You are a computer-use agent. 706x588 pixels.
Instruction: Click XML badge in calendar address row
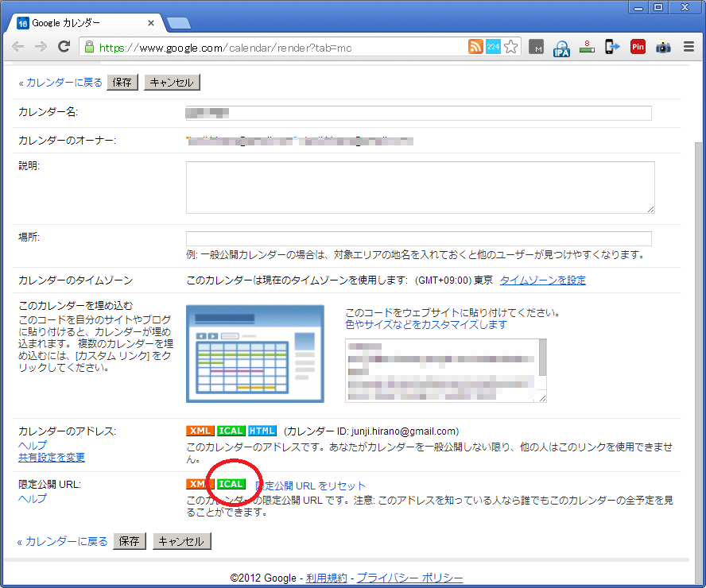[200, 431]
